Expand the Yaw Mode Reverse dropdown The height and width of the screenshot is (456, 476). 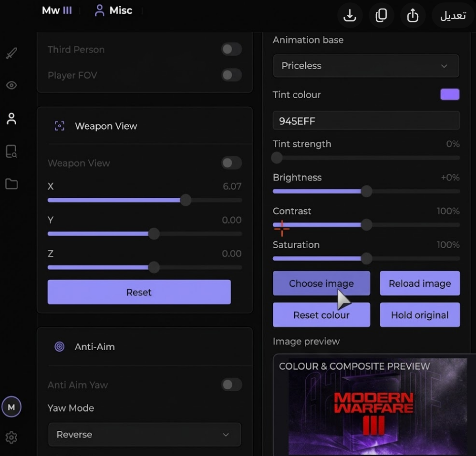[x=145, y=435]
